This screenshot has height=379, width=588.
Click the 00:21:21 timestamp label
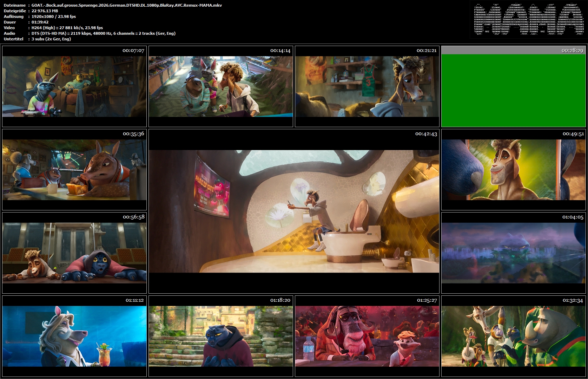point(427,51)
